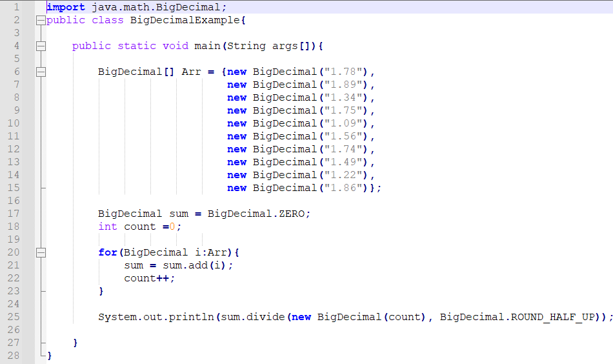613x364 pixels.
Task: Click the string value "1.74"
Action: [343, 149]
